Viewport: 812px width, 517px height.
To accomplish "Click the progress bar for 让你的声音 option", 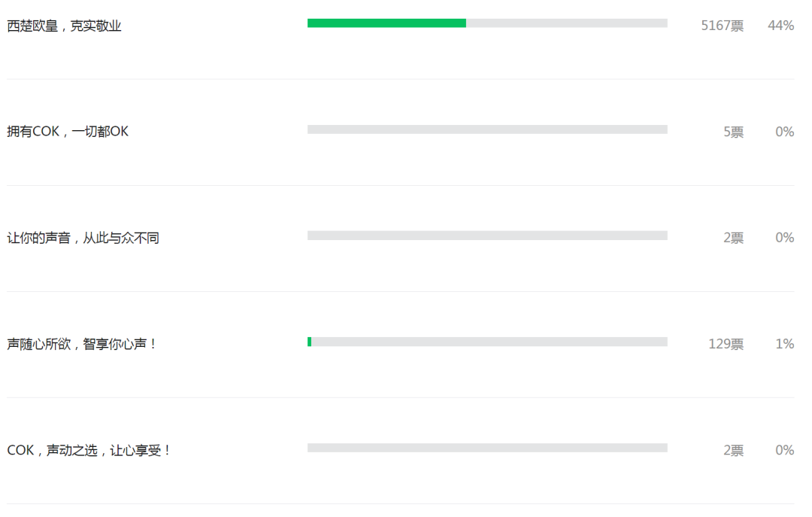I will (x=487, y=236).
